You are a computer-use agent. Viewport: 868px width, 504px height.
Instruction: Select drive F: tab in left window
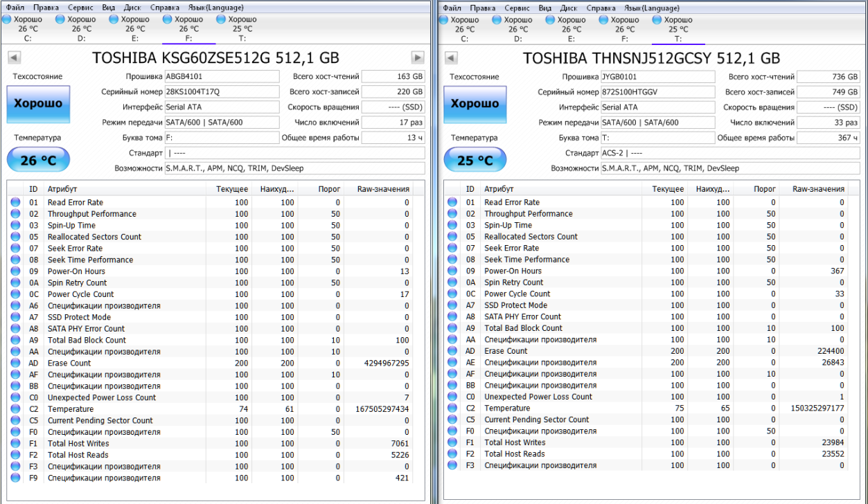click(188, 29)
